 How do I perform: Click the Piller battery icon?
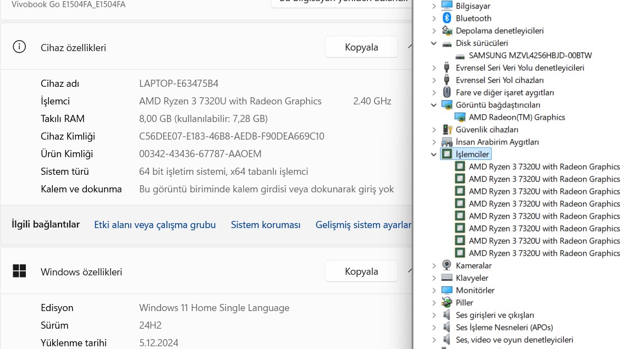tap(447, 302)
